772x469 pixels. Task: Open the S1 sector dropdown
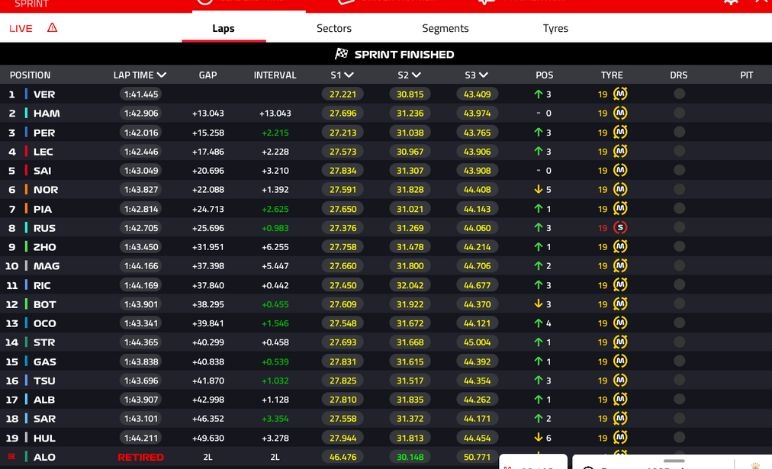pyautogui.click(x=349, y=75)
